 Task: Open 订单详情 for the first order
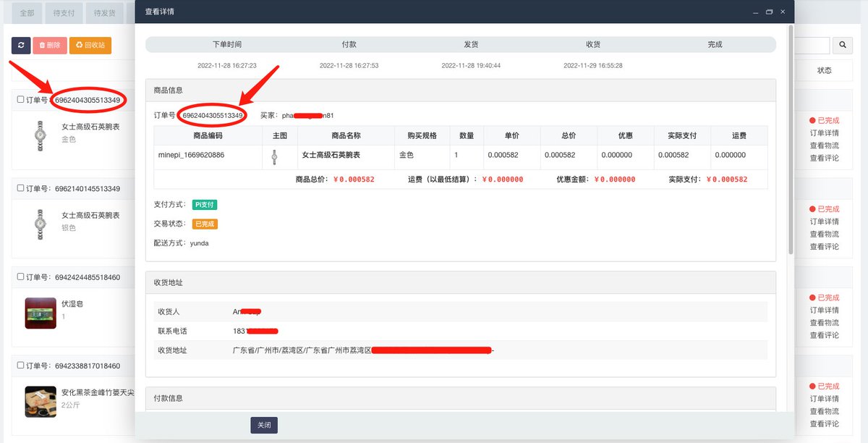(824, 133)
